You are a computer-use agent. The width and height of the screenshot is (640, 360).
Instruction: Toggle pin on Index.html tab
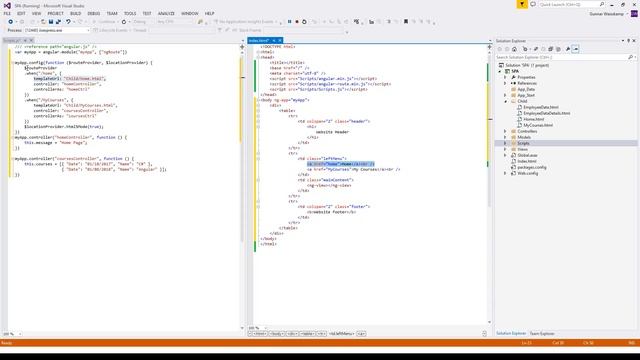click(x=274, y=40)
